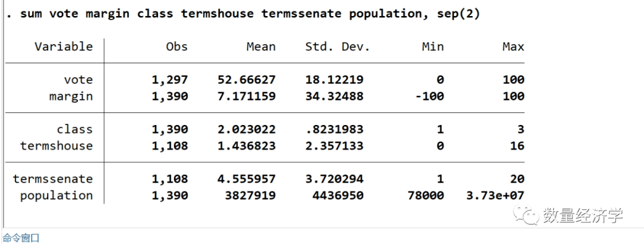Click the Max column header
644x244 pixels.
[513, 46]
